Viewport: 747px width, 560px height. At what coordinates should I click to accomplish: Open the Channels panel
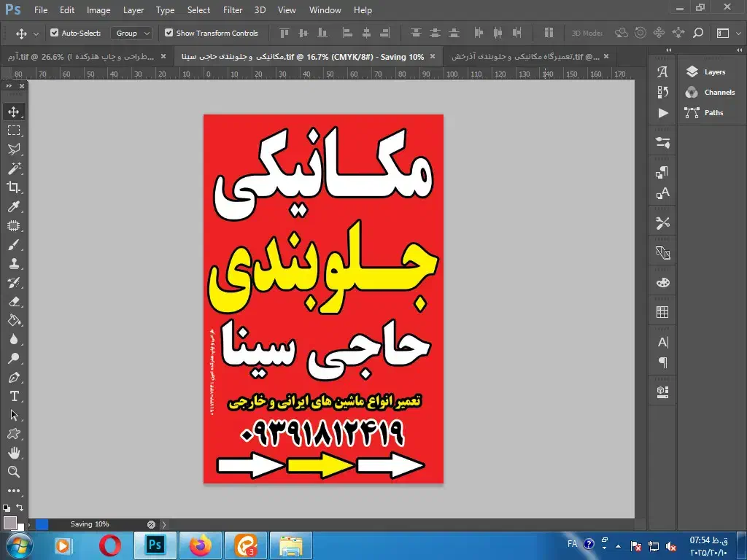pos(719,93)
